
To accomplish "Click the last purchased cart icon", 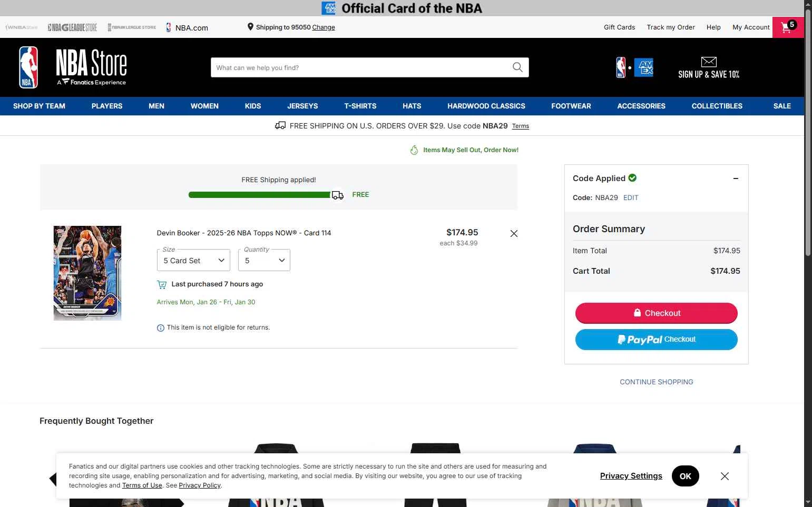I will click(162, 285).
